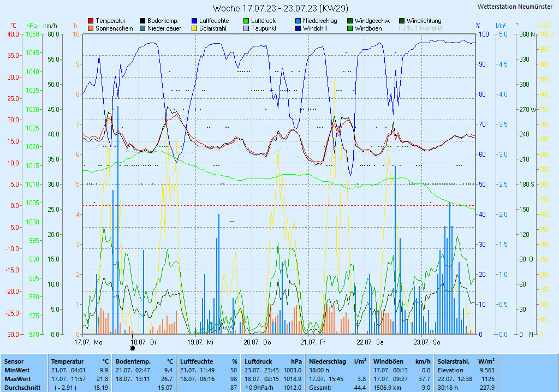Click the yellow Solarstrahl. legend swatch
The width and height of the screenshot is (559, 392).
tap(194, 28)
